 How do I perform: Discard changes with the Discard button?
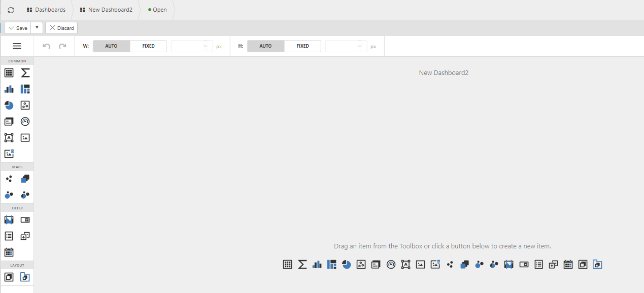click(x=61, y=28)
